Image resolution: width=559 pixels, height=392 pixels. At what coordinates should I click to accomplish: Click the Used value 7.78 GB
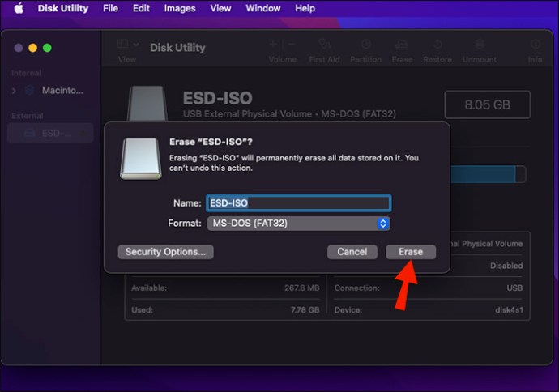coord(305,310)
